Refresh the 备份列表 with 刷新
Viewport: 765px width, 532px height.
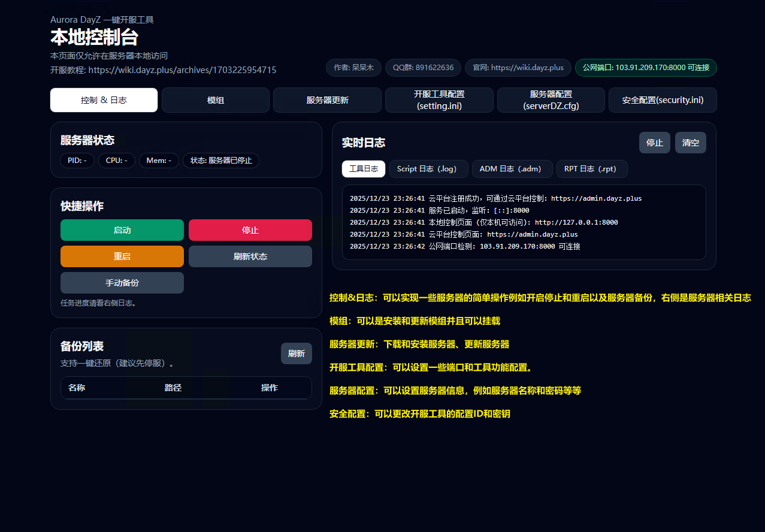tap(297, 353)
